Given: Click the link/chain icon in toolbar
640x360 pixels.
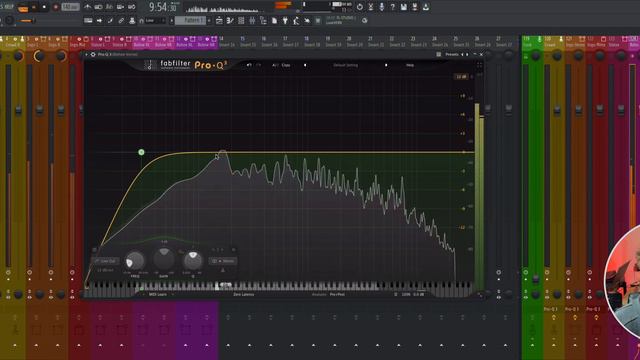Looking at the screenshot, I should pos(121,20).
